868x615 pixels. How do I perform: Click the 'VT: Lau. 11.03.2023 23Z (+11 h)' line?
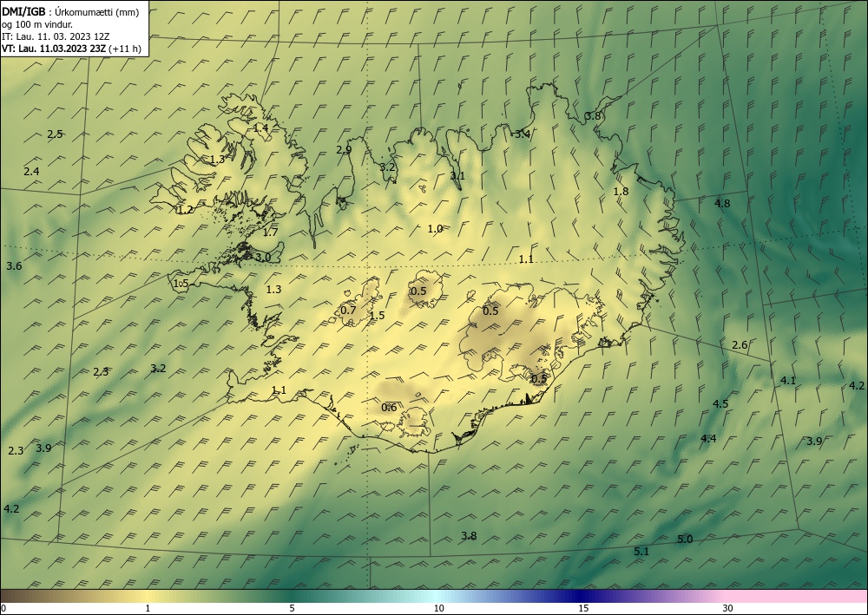(71, 49)
